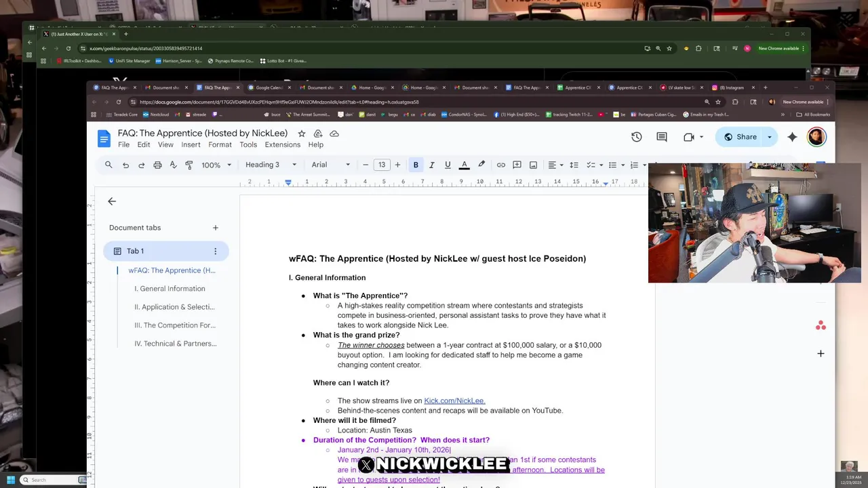Viewport: 868px width, 488px height.
Task: Click the Join a call camera icon
Action: pyautogui.click(x=689, y=137)
